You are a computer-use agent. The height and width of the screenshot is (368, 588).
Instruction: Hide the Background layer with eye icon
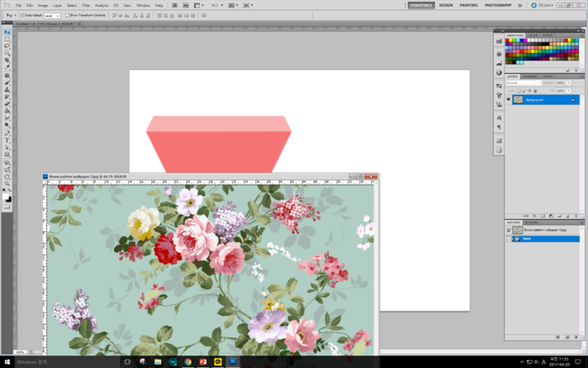pos(509,100)
